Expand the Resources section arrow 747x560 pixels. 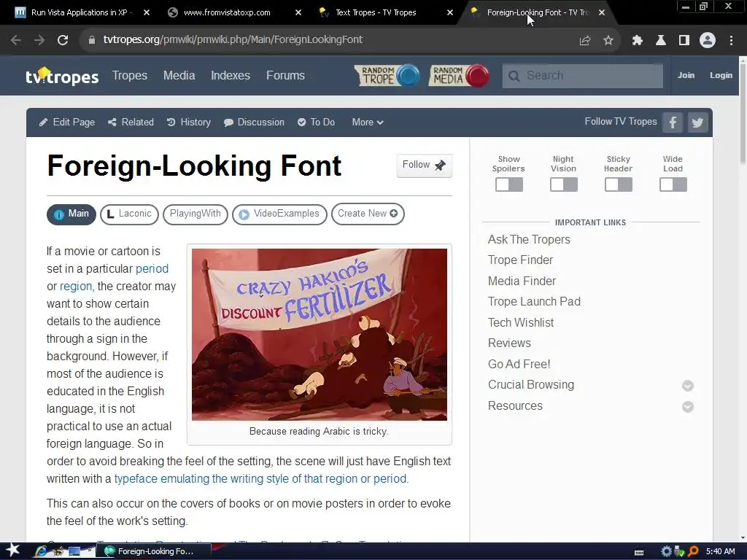point(687,406)
